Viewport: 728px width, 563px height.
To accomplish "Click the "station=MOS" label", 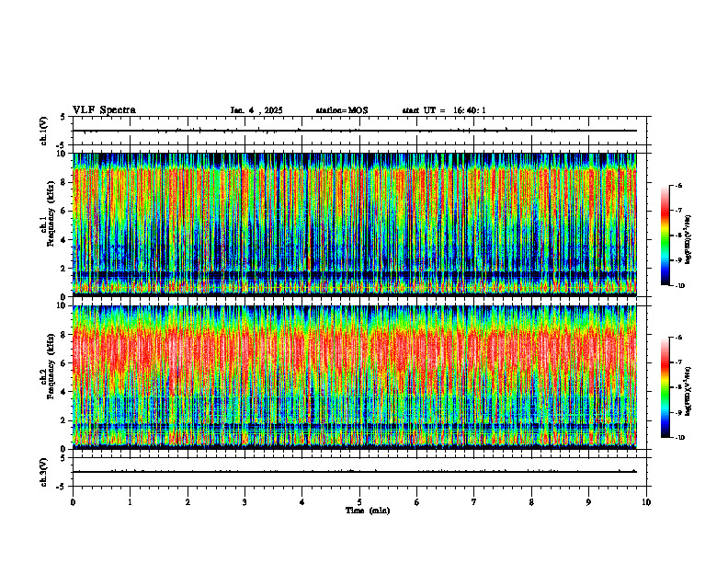I will (x=342, y=110).
